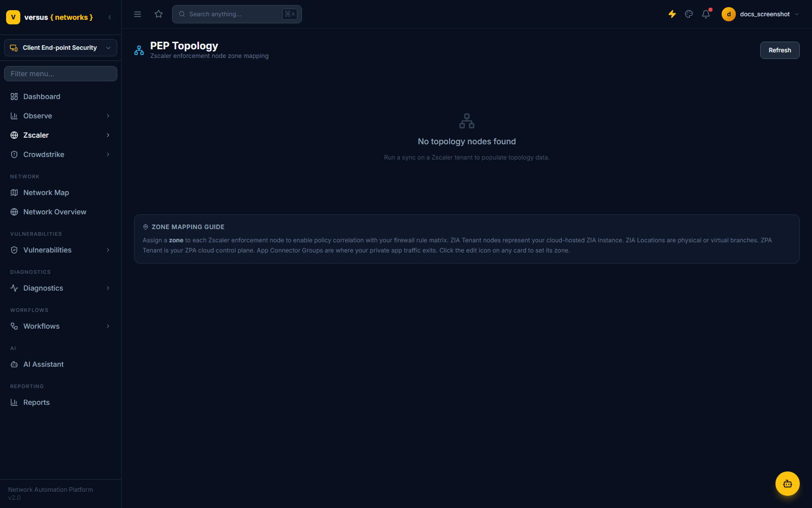
Task: Click the lightning bolt quick actions icon
Action: 672,14
